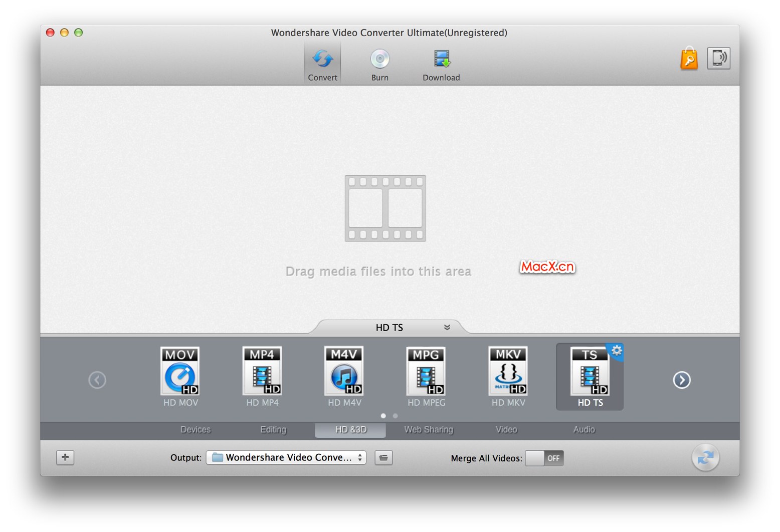Minimize the window with yellow button

click(x=64, y=33)
